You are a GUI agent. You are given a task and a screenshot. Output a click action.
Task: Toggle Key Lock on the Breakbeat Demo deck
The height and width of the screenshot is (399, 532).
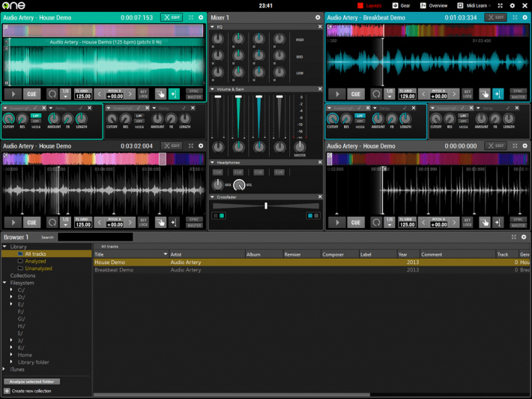[468, 94]
